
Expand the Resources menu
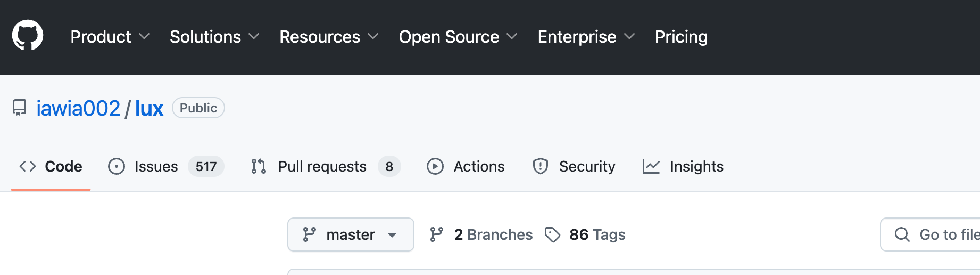tap(328, 37)
